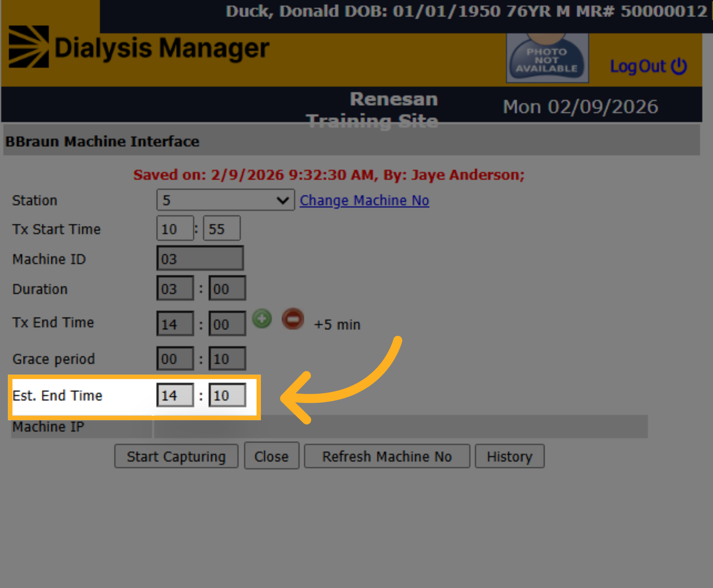Select Grace period hours field
The height and width of the screenshot is (588, 713).
175,358
